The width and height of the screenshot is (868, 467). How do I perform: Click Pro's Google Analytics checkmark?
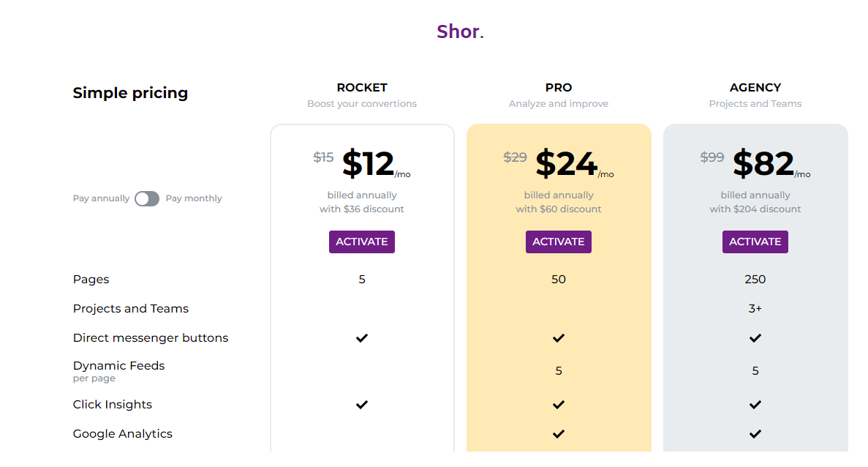tap(559, 434)
